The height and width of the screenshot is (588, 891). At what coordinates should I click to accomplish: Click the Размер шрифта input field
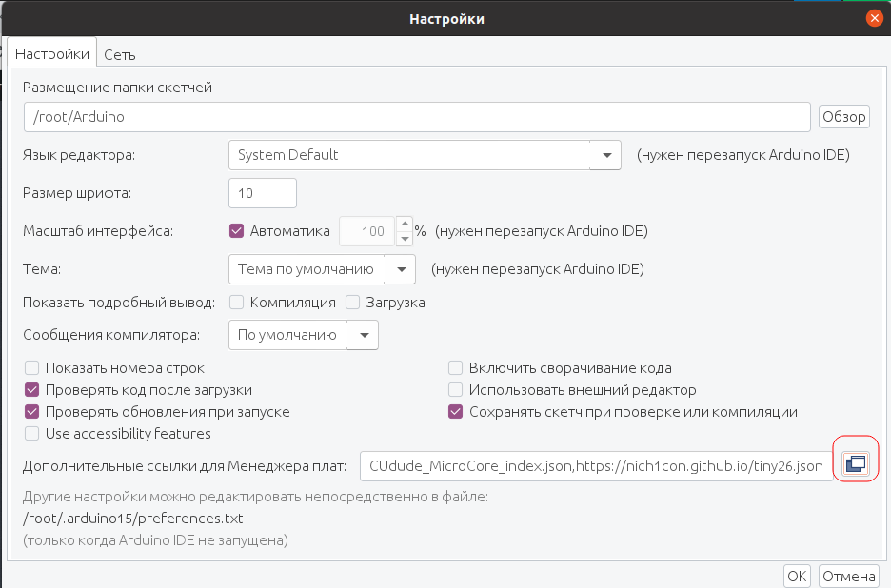tap(263, 193)
